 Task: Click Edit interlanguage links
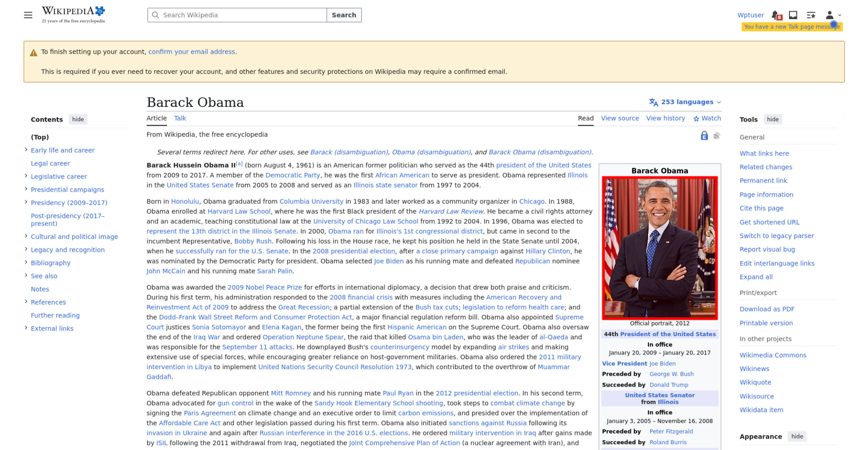(x=777, y=263)
